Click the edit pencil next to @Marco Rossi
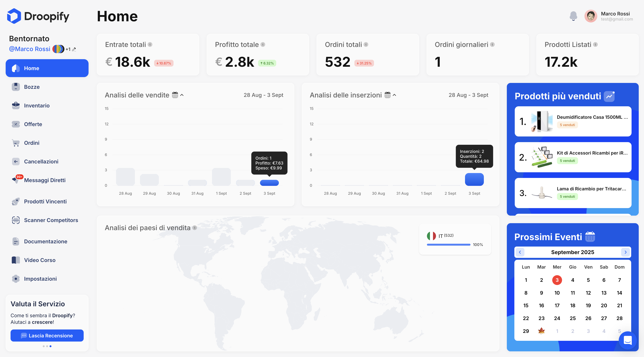This screenshot has height=357, width=644. click(74, 49)
